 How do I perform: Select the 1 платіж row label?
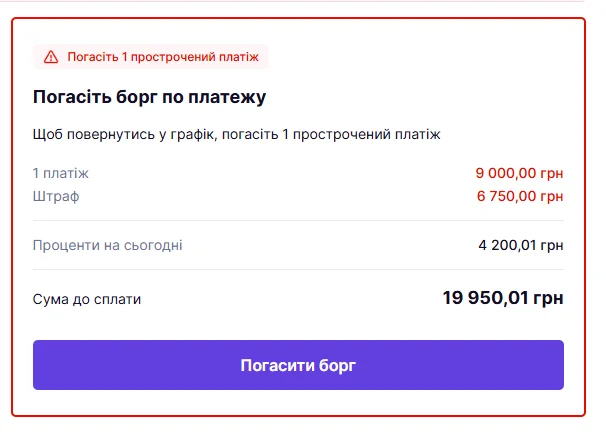pos(60,173)
